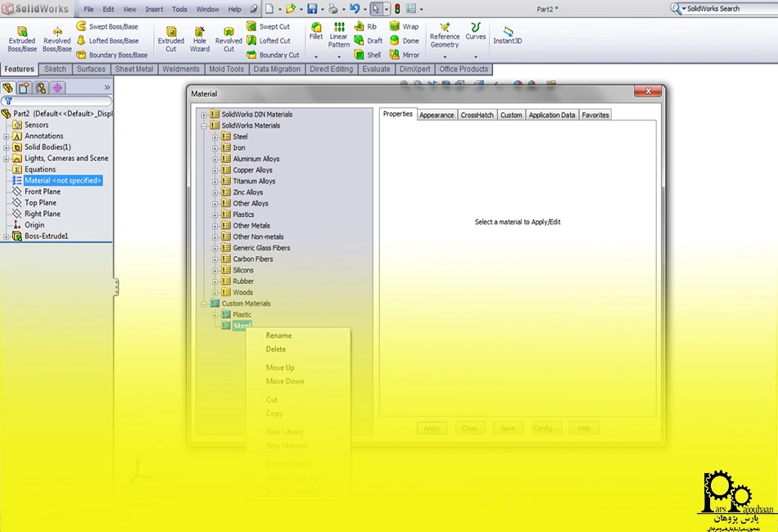
Task: Apply the Draft feature
Action: (x=369, y=41)
